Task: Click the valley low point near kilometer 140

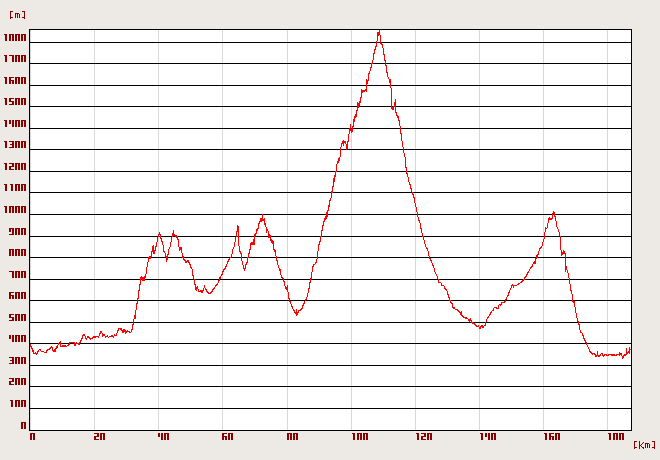Action: click(481, 327)
